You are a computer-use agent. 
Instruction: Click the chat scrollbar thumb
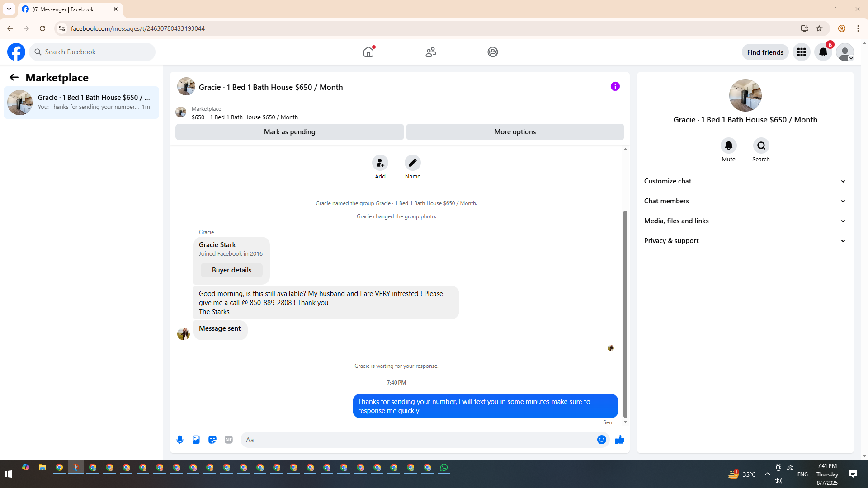[626, 314]
